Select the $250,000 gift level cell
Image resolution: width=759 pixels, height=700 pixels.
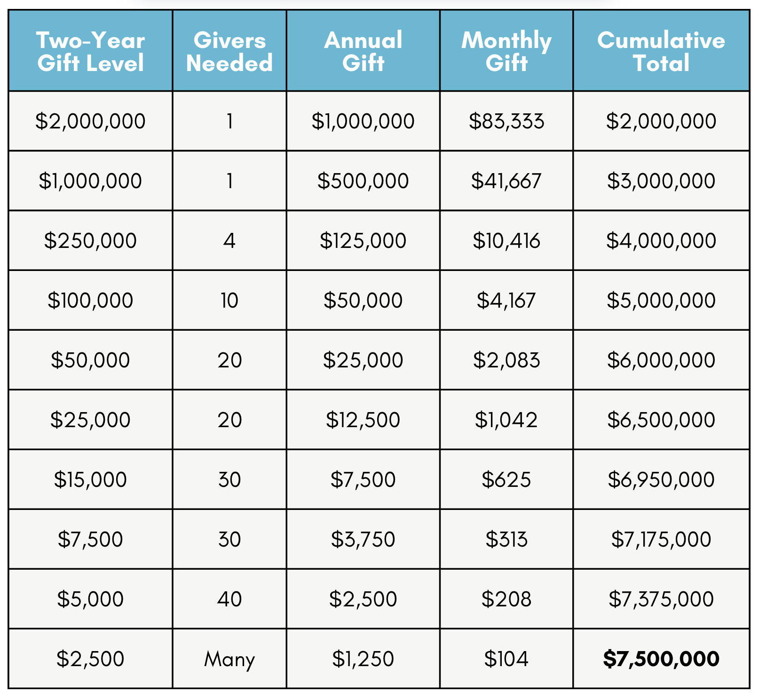pyautogui.click(x=90, y=241)
